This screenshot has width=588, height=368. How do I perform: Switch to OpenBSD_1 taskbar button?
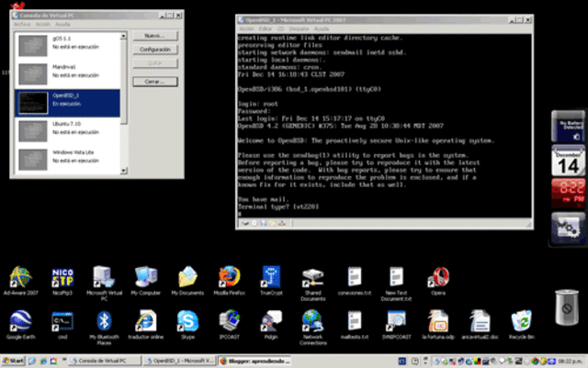click(x=180, y=361)
